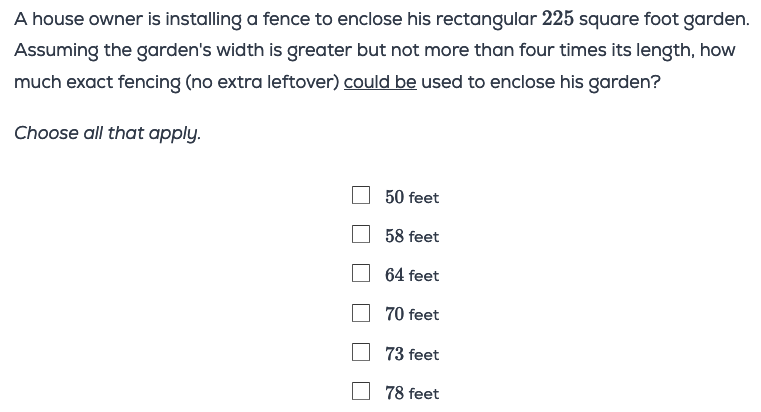Click the "Choose all that apply." instruction

tap(107, 134)
